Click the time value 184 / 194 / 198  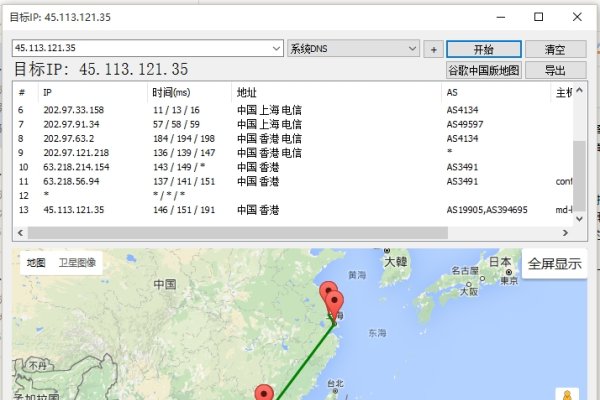point(184,138)
